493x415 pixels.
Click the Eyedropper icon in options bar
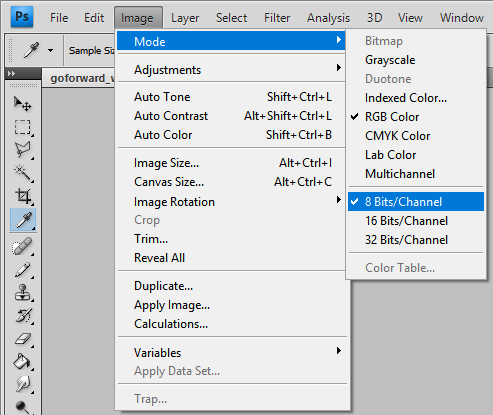click(31, 50)
